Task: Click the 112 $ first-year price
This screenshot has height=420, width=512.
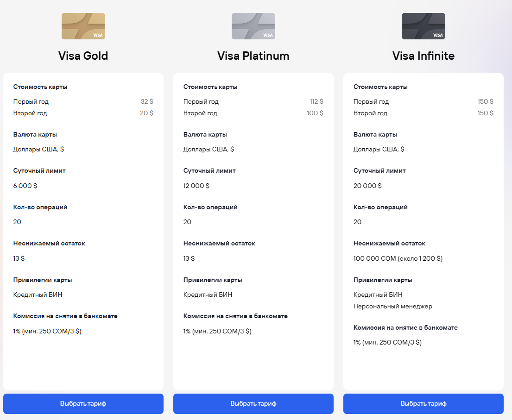Action: click(x=316, y=101)
